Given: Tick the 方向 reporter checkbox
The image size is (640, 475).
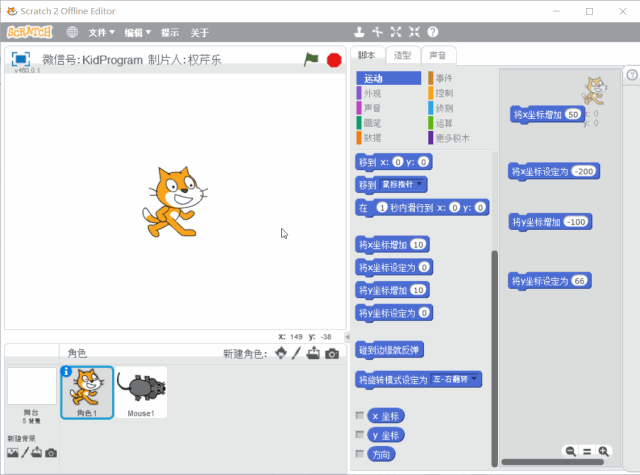Looking at the screenshot, I should 360,453.
